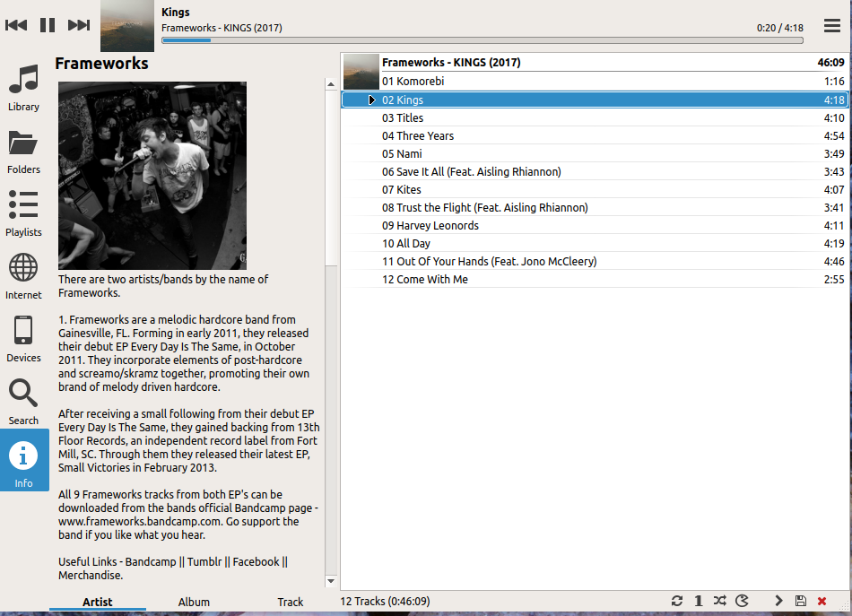
Task: Click the center-on-current-track arrow icon
Action: coord(778,601)
